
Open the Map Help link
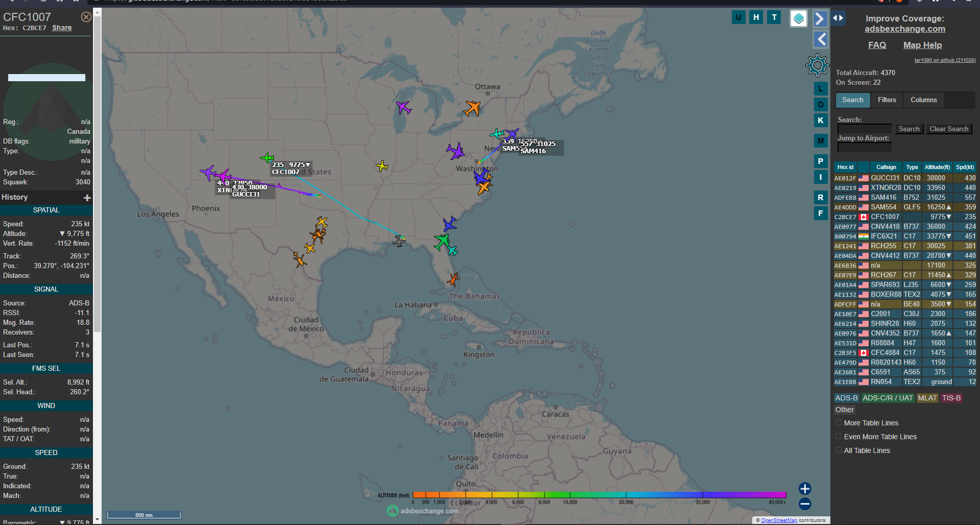tap(922, 45)
